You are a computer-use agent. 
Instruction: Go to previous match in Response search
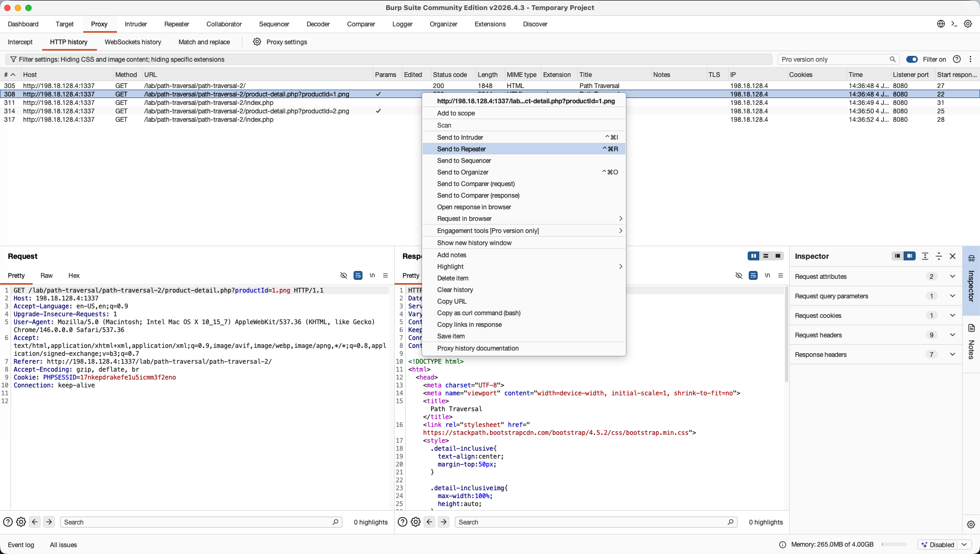click(429, 522)
